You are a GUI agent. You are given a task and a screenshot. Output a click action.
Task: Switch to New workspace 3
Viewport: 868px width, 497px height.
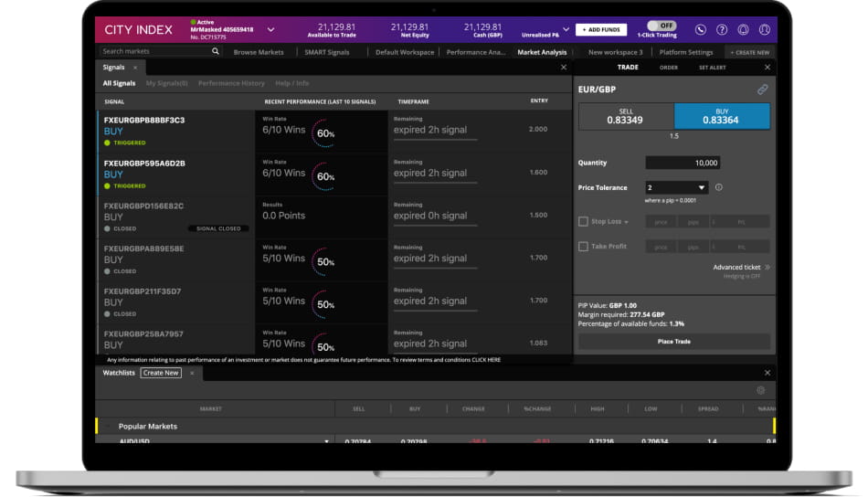(616, 52)
